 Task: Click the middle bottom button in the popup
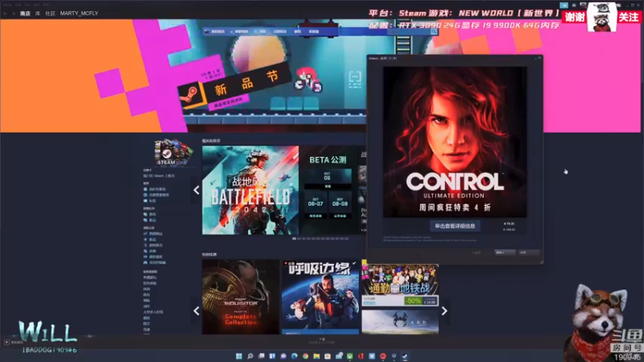point(506,253)
